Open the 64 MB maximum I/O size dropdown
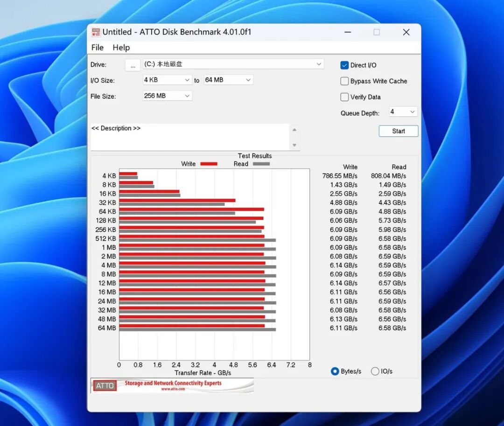Viewport: 504px width, 426px height. click(228, 80)
